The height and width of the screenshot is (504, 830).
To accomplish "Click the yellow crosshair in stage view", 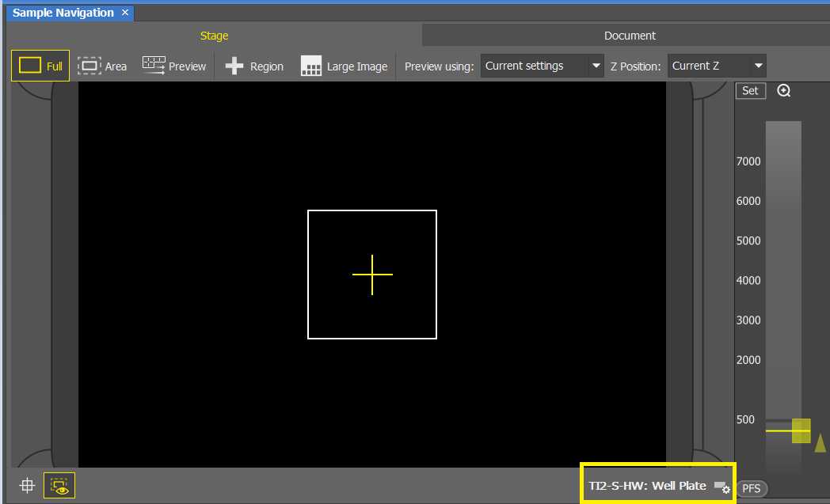I will [x=372, y=275].
